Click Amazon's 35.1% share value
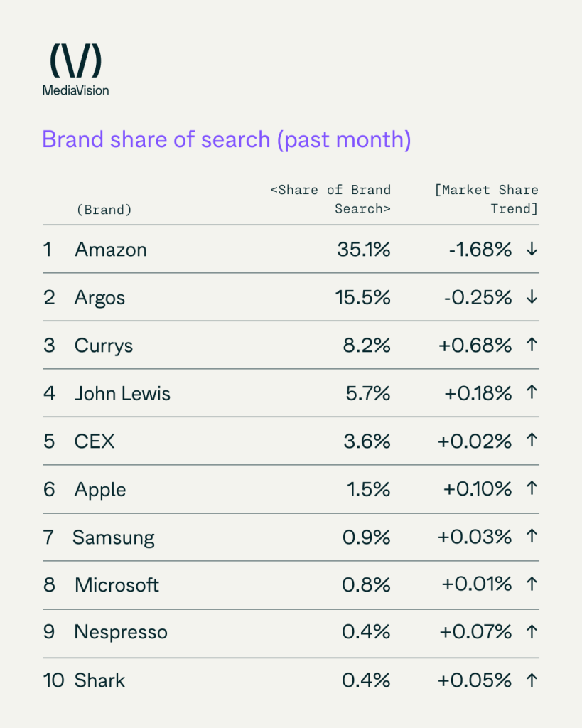Viewport: 582px width, 728px height. tap(362, 250)
